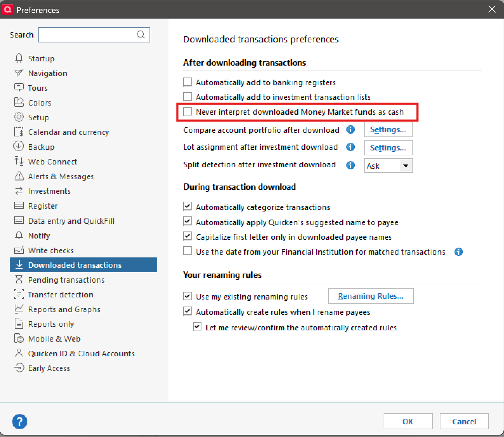504x437 pixels.
Task: Check Never interpret Money Market funds as cash
Action: coord(188,112)
